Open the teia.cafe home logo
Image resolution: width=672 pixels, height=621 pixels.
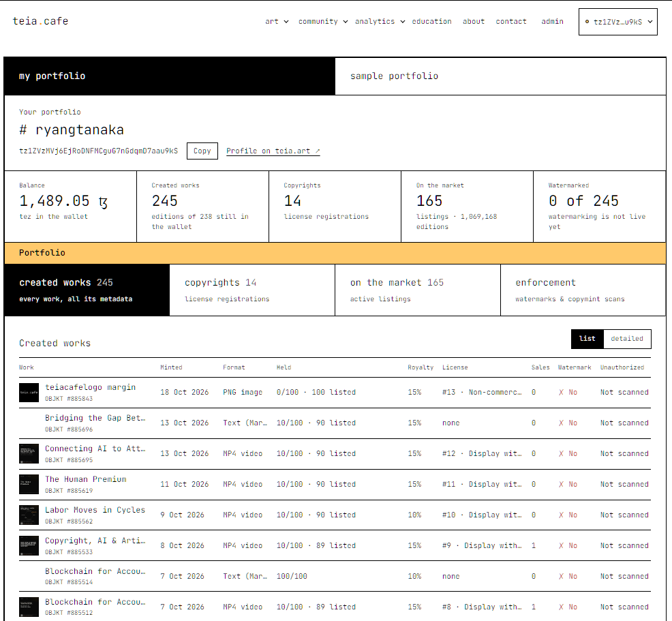[40, 21]
